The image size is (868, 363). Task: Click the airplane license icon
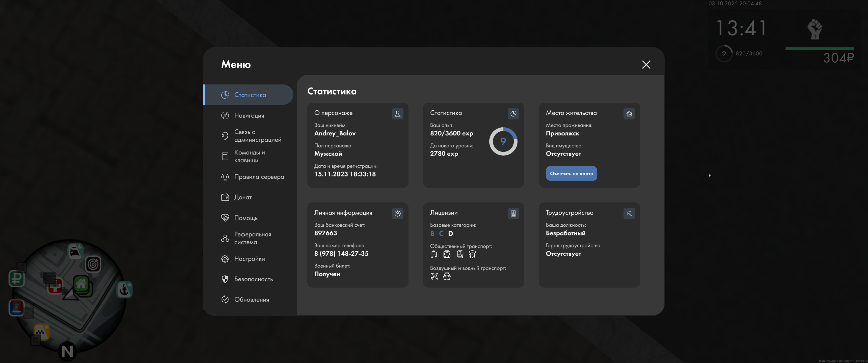[434, 277]
